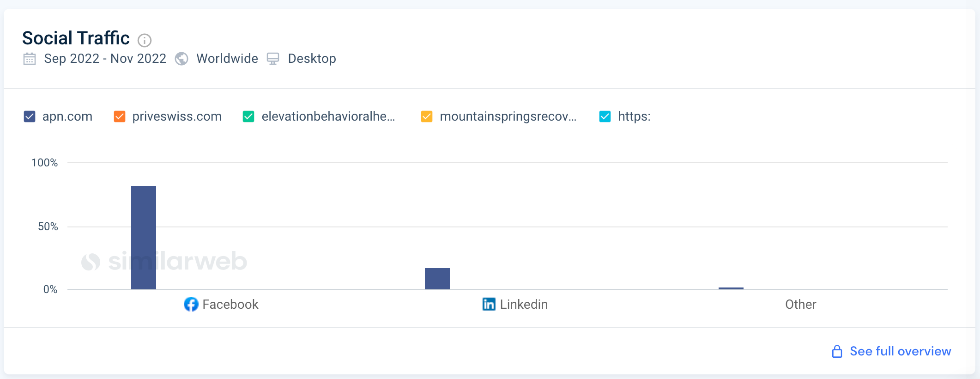Click the Desktop monitor icon
Image resolution: width=980 pixels, height=379 pixels.
[273, 59]
